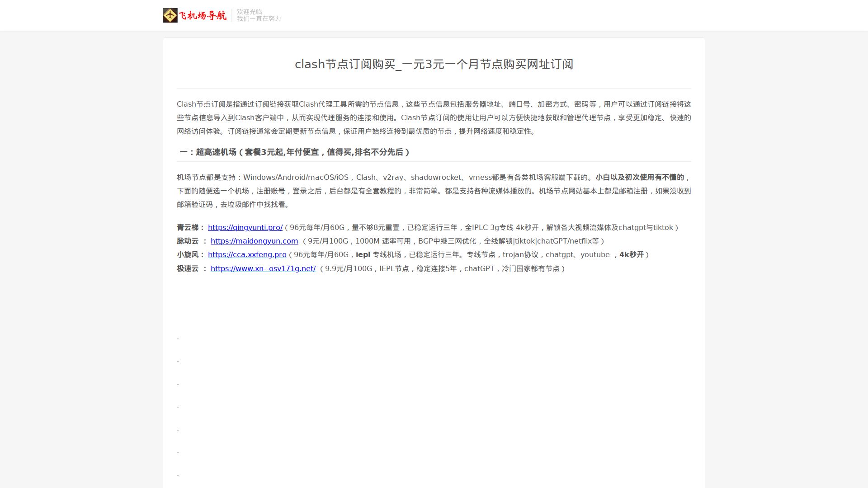
Task: Click the bold text 4k秒开 in 小旋风 row
Action: [632, 255]
